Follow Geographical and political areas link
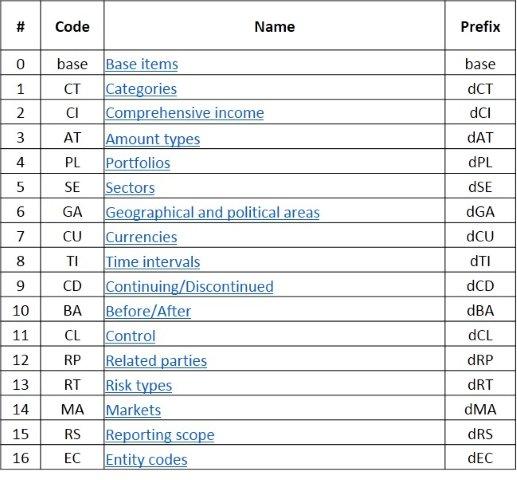The height and width of the screenshot is (480, 517). click(x=212, y=213)
